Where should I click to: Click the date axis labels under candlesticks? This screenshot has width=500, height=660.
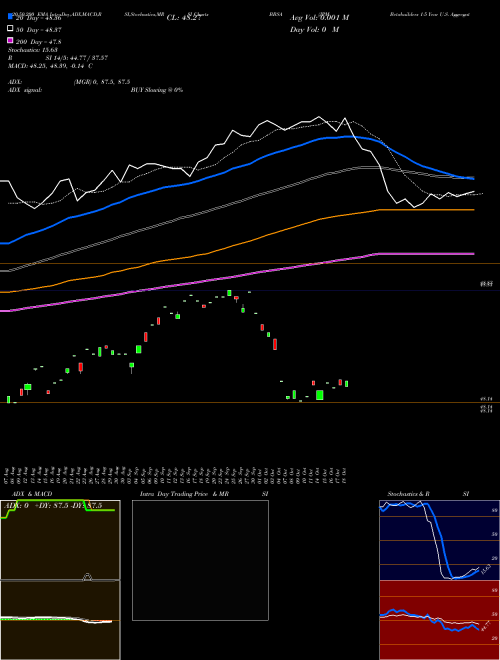coord(176,476)
